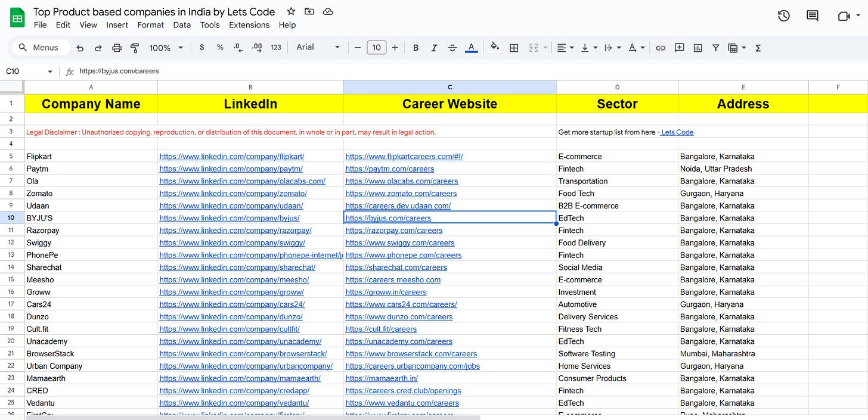The width and height of the screenshot is (868, 420).
Task: Open the Tools menu
Action: pyautogui.click(x=210, y=25)
